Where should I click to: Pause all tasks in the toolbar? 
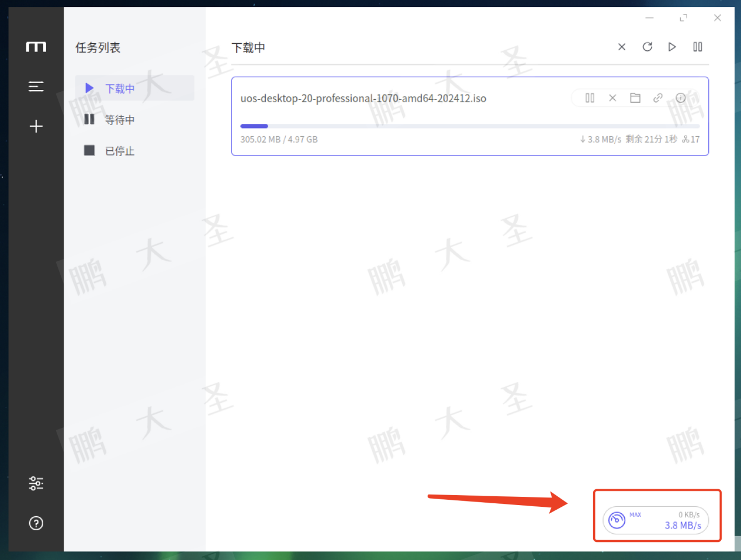[697, 46]
